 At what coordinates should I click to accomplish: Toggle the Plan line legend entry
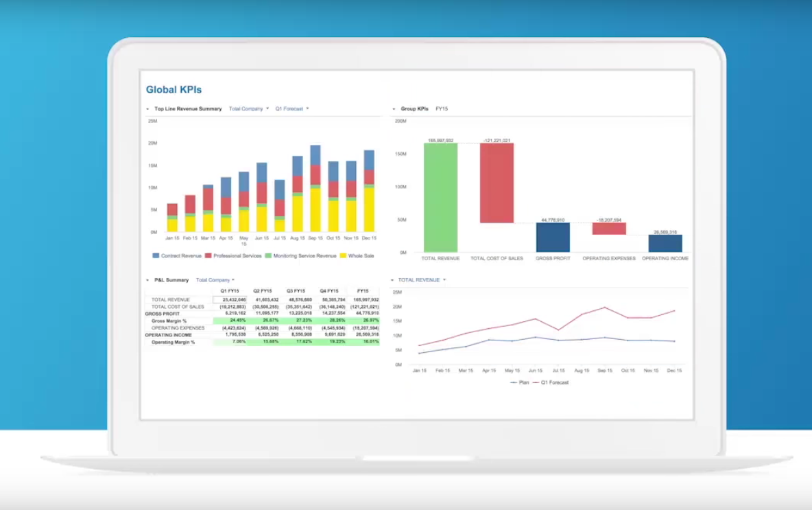519,382
